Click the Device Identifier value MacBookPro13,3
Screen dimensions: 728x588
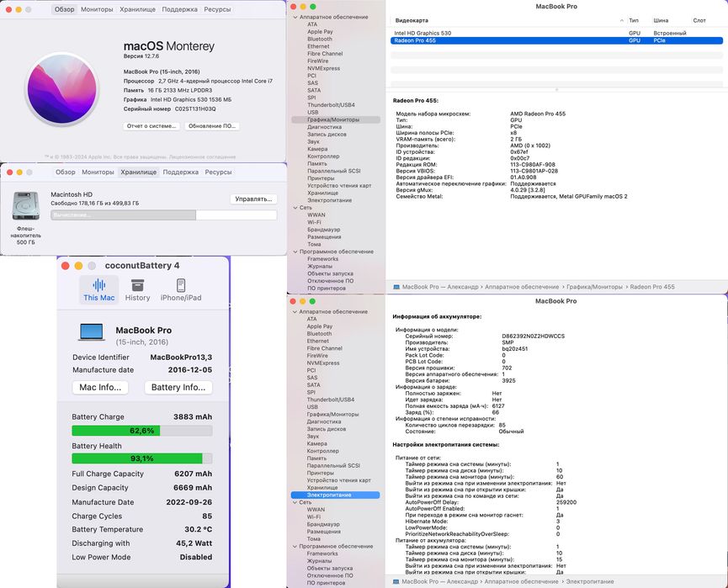coord(181,358)
